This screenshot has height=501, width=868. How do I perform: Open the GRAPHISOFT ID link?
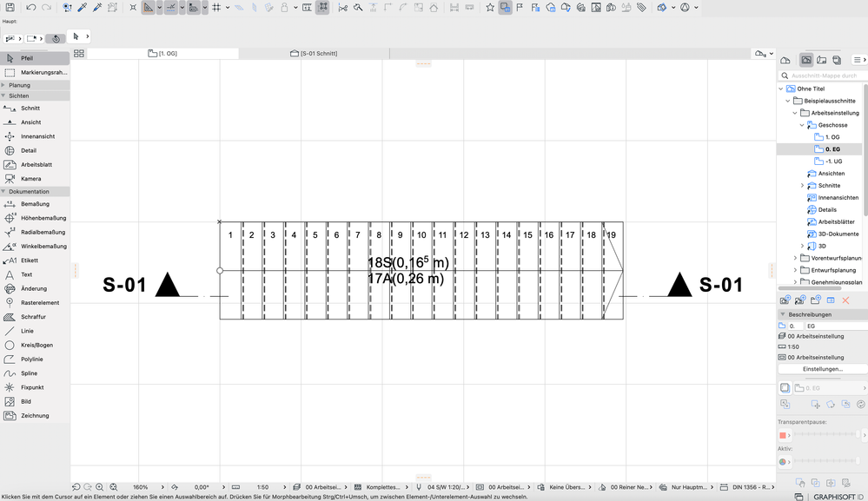pyautogui.click(x=838, y=498)
